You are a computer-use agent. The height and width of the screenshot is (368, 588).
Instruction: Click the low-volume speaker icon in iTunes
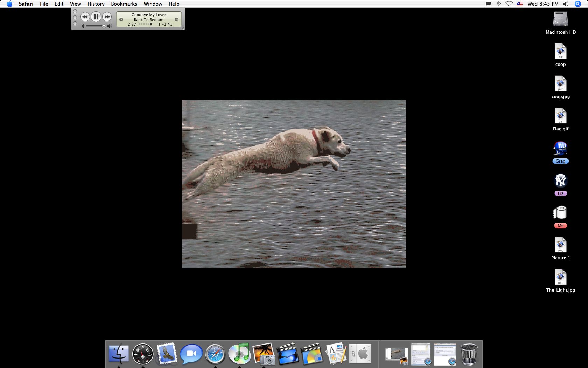pos(83,26)
